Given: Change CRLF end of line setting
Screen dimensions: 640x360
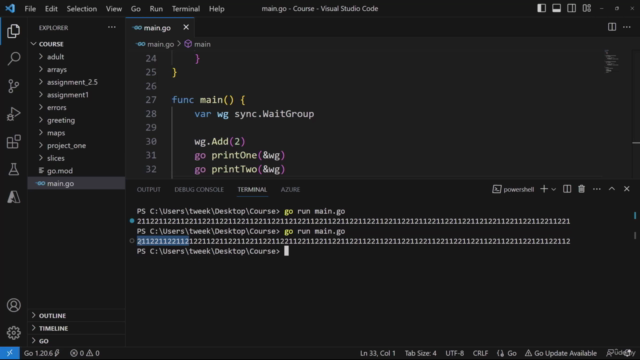Looking at the screenshot, I should (x=480, y=353).
